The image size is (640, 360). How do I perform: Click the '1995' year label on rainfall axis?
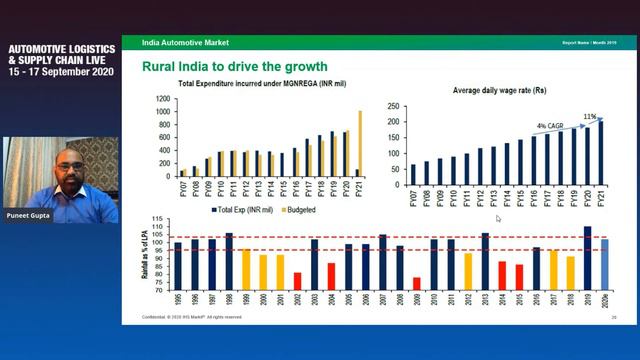(x=178, y=300)
